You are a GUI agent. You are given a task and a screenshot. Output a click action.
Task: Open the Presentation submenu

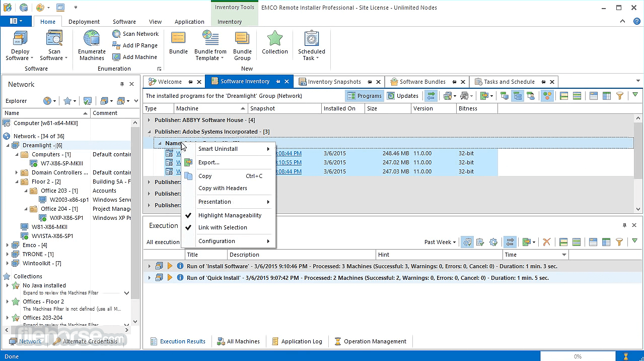tap(229, 202)
